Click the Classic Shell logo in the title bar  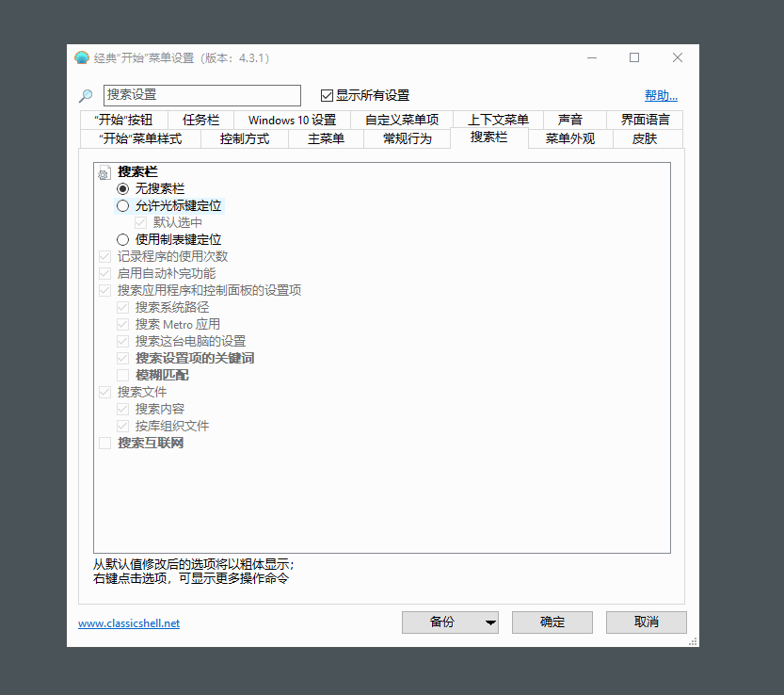pos(82,57)
